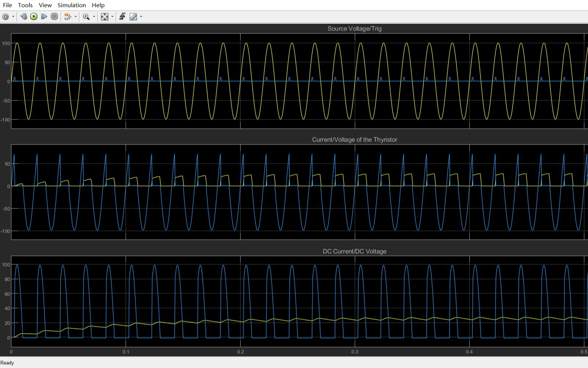Click the Highlight Simulink Block icon
The height and width of the screenshot is (368, 588).
coord(68,17)
